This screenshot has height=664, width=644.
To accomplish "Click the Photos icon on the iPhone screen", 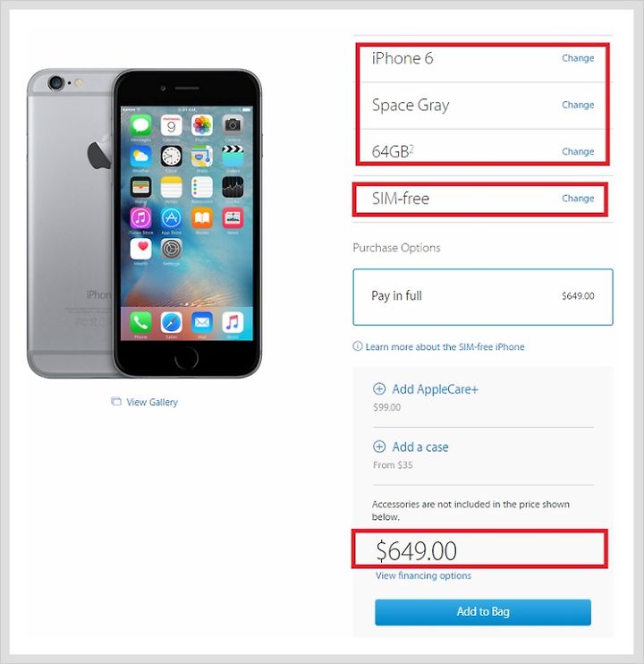I will point(202,125).
